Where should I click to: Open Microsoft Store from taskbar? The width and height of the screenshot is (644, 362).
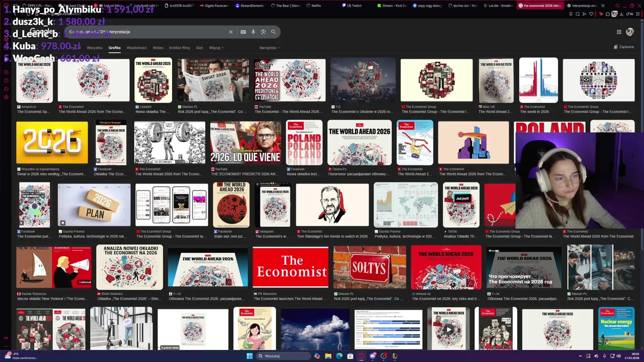click(350, 356)
